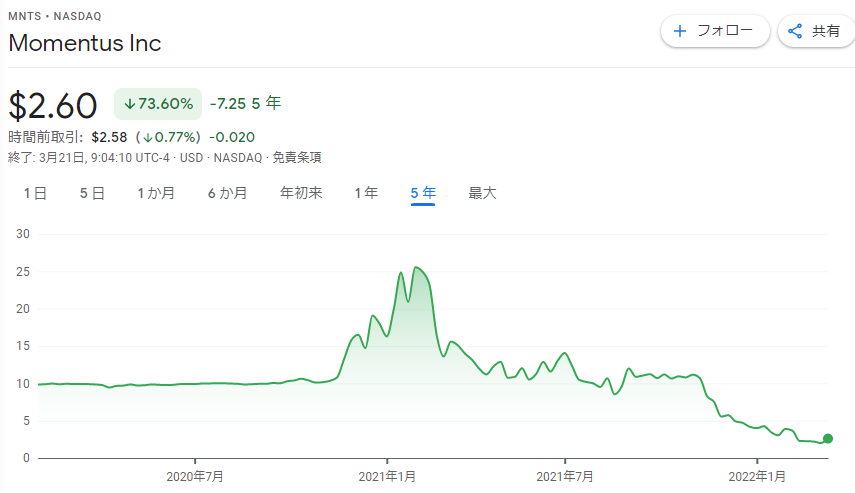Open the 免責条項 disclaimer link
The image size is (855, 493).
pos(297,158)
